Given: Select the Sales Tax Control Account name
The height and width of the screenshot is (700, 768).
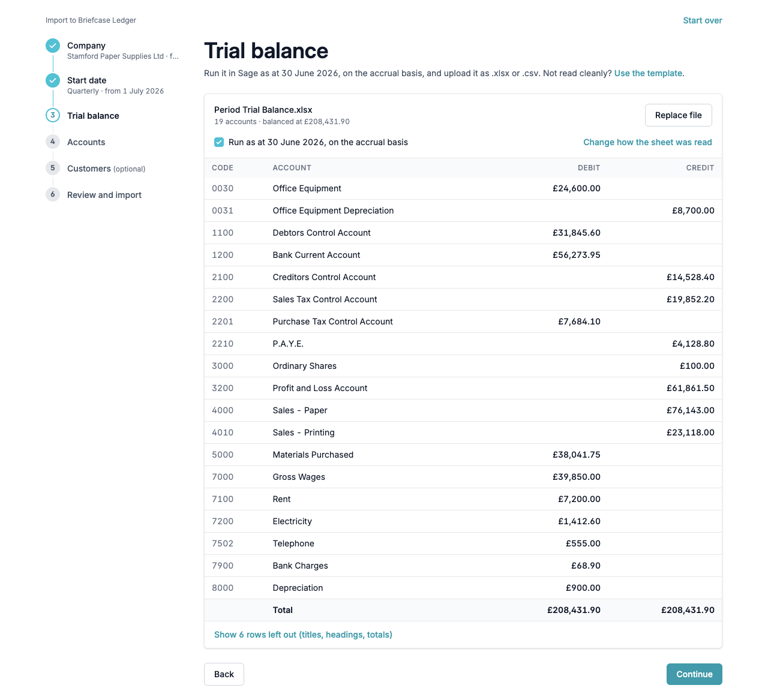Looking at the screenshot, I should click(x=325, y=299).
